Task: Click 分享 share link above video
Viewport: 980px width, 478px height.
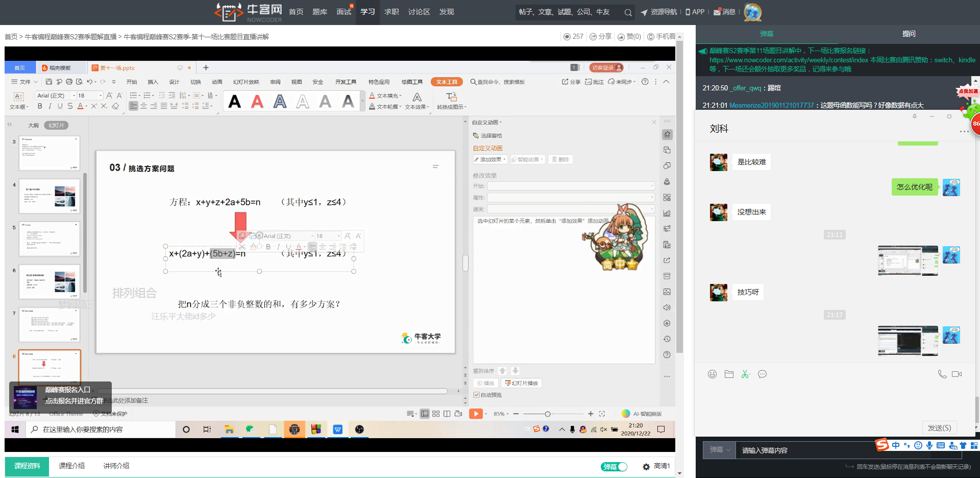Action: pos(600,37)
